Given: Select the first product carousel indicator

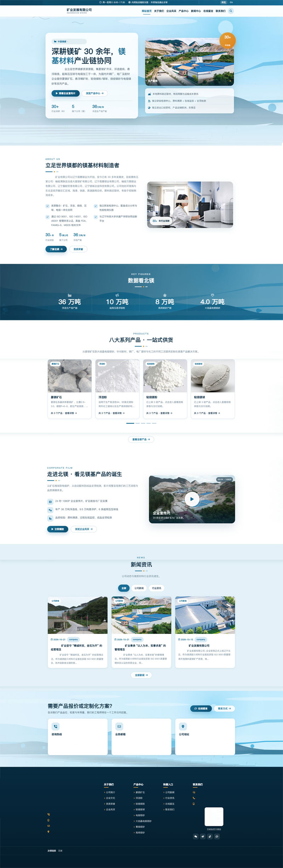Looking at the screenshot, I should click(130, 423).
